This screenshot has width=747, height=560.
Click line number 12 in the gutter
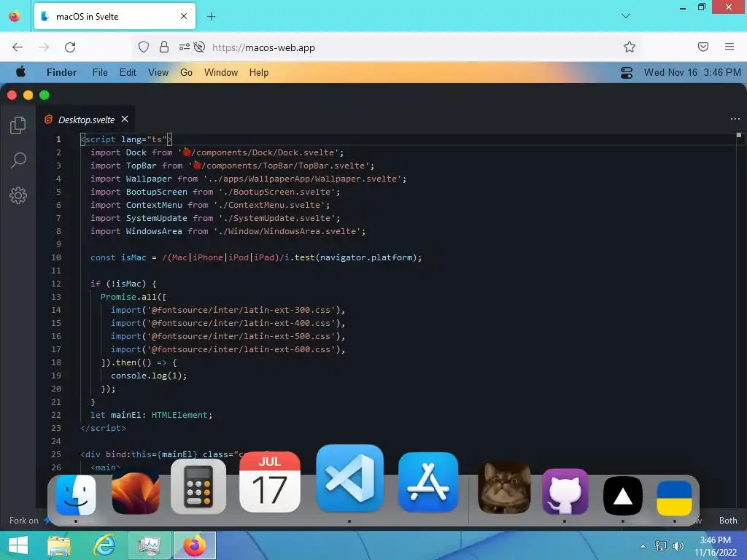pyautogui.click(x=56, y=284)
